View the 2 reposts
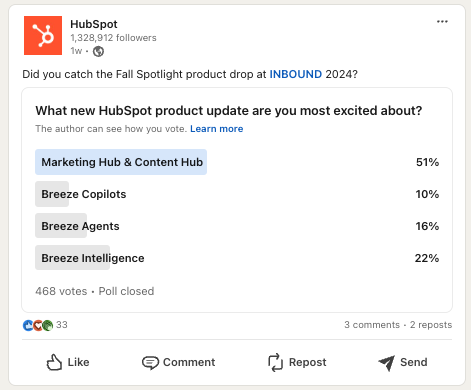 point(431,325)
